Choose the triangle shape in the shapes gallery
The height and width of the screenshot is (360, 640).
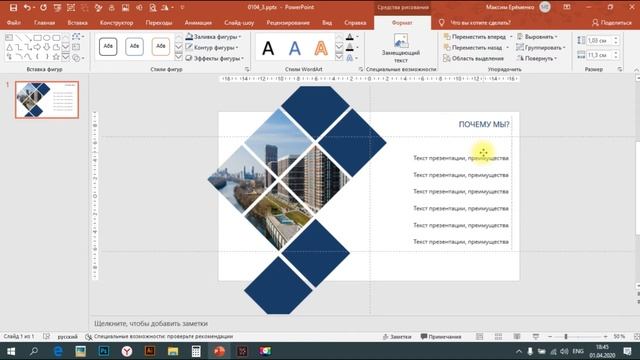click(x=9, y=47)
